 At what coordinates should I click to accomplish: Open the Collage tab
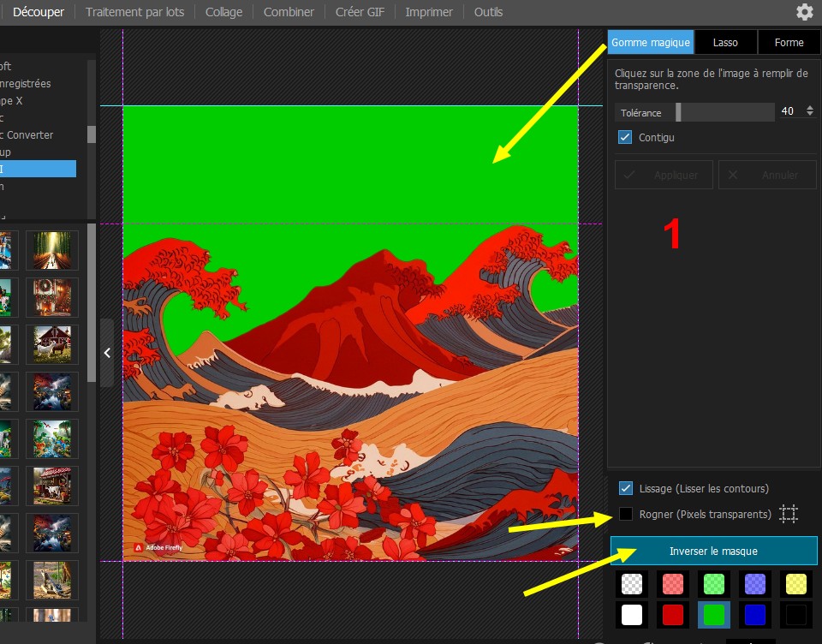[223, 12]
